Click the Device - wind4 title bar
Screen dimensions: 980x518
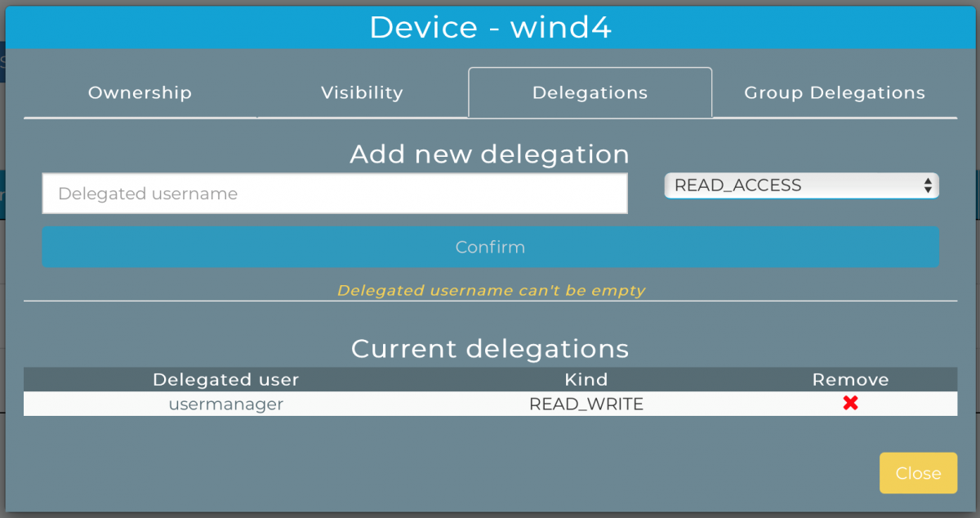coord(490,28)
